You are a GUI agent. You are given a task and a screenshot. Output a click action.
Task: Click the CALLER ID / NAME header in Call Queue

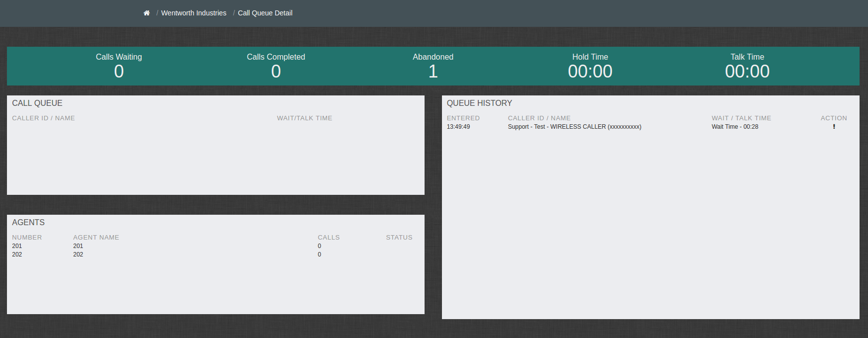point(43,118)
